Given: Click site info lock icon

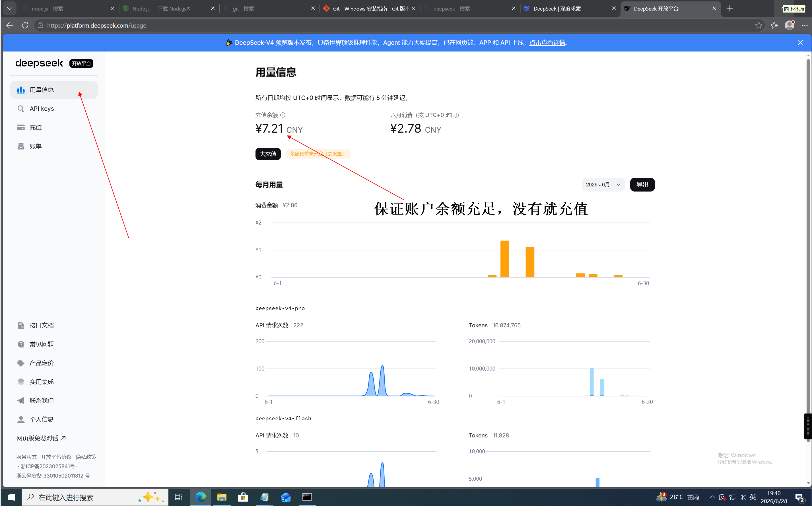Looking at the screenshot, I should (x=40, y=25).
